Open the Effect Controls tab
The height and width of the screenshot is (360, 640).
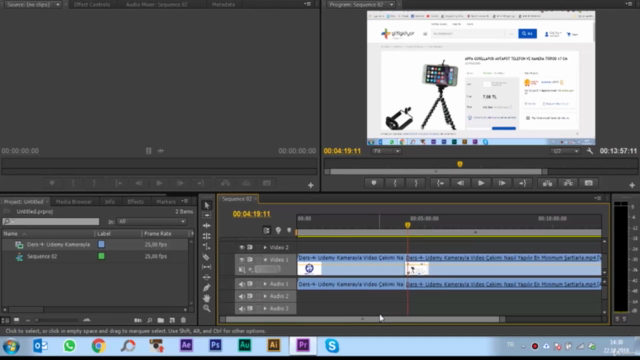pos(92,4)
